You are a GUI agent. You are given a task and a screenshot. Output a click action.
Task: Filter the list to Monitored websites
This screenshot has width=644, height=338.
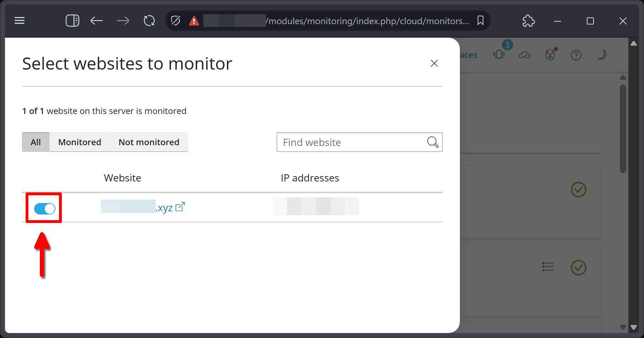click(80, 142)
